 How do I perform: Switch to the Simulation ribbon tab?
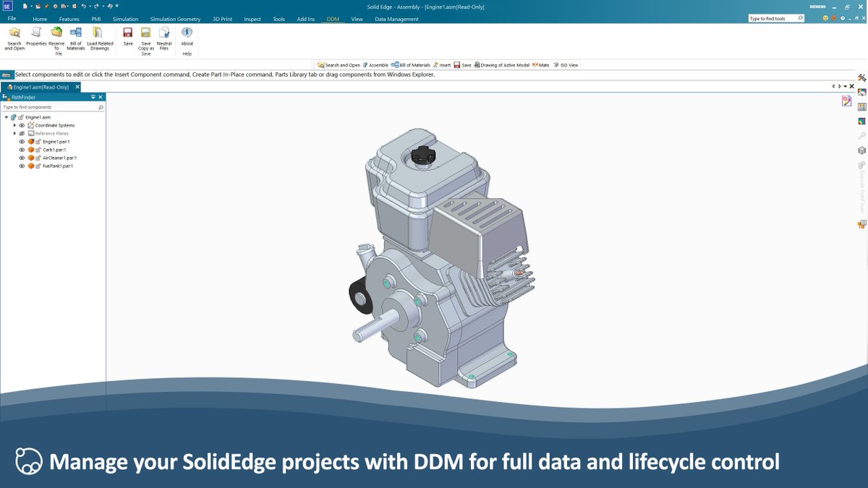(125, 19)
